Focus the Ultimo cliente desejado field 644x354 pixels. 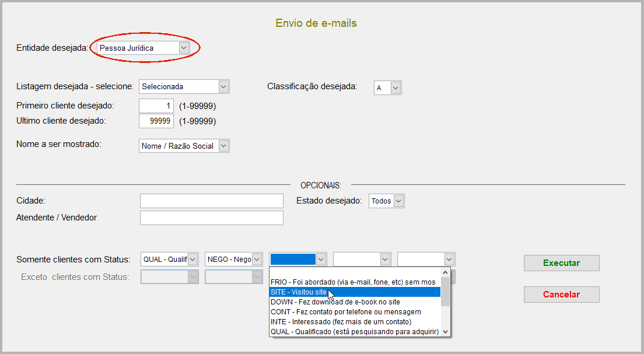coord(157,121)
